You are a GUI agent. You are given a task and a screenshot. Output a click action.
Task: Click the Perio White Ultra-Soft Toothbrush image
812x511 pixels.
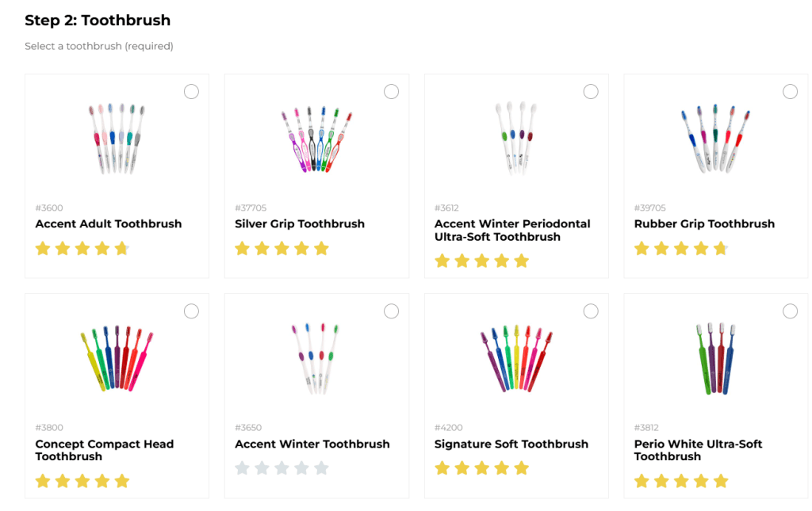click(x=715, y=359)
